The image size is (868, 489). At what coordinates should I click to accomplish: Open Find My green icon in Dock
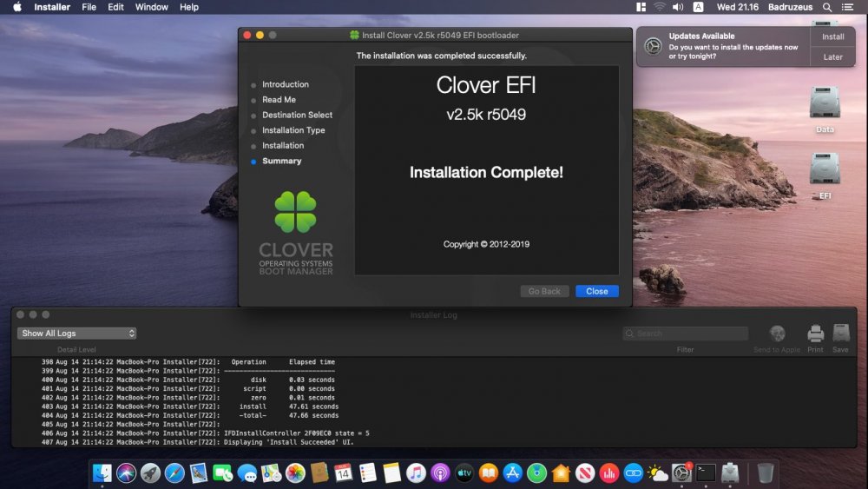click(537, 473)
